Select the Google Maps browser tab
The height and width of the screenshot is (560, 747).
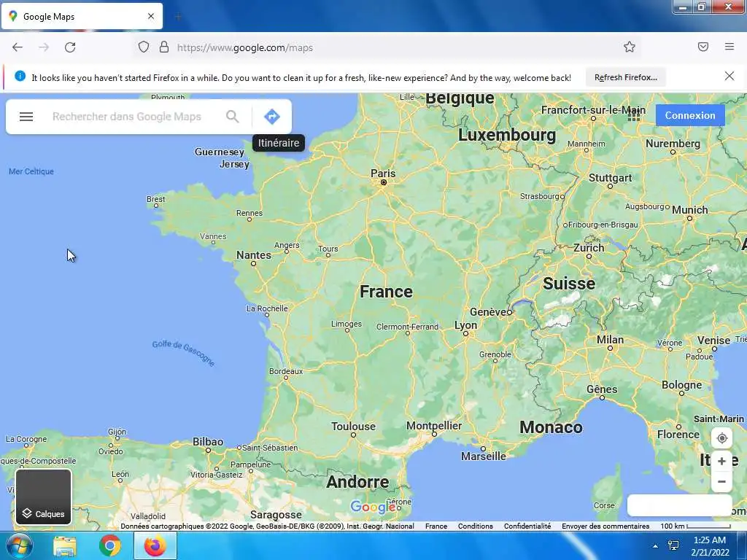coord(82,16)
